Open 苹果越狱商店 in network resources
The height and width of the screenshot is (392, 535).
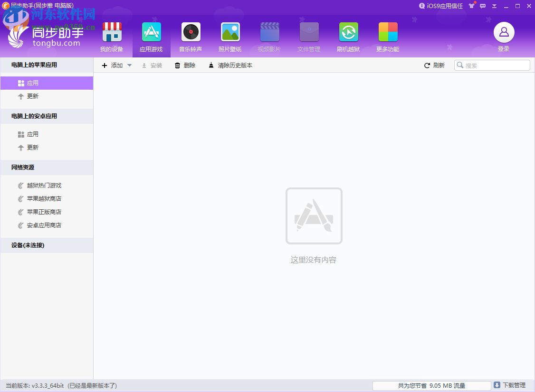click(47, 199)
